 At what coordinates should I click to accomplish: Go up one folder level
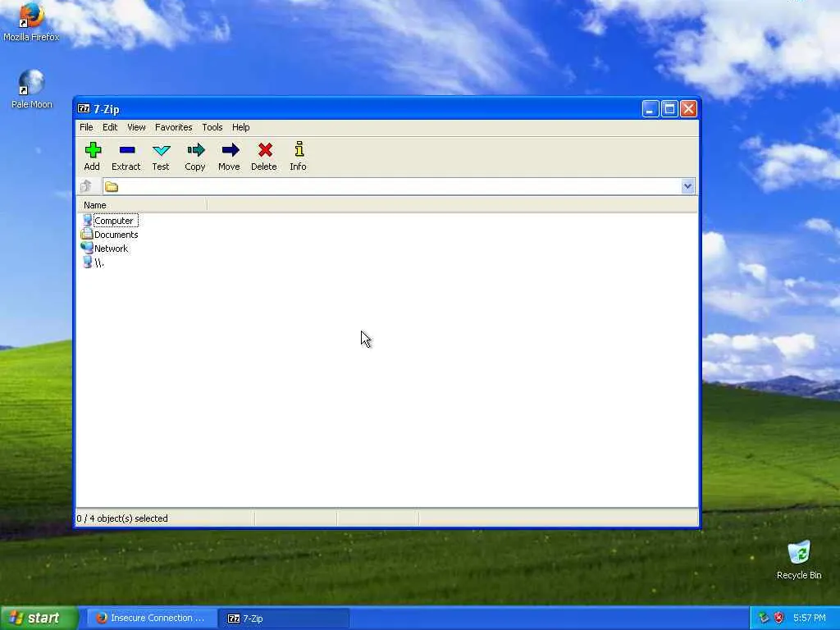tap(85, 186)
